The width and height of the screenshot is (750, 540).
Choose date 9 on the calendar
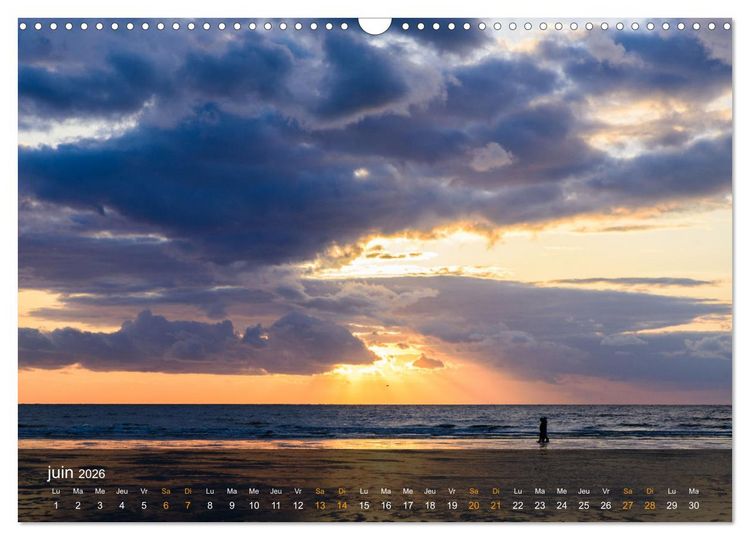tap(232, 506)
